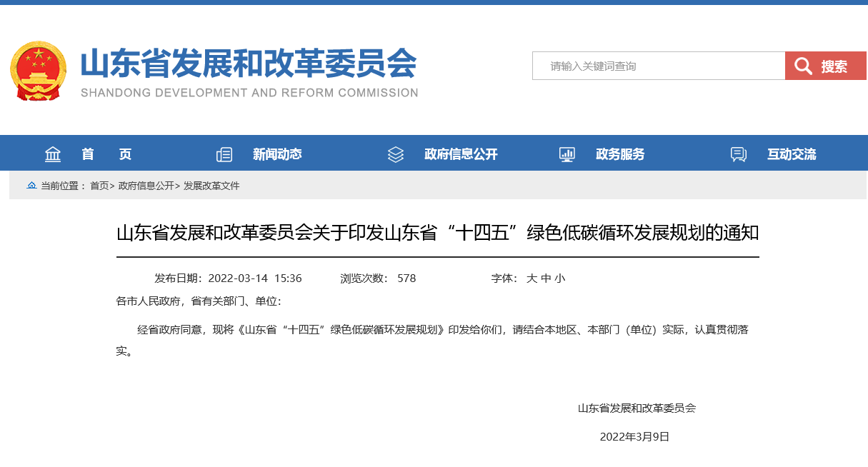Follow the 发展改革文件 breadcrumb link
Image resolution: width=868 pixels, height=467 pixels.
(211, 186)
